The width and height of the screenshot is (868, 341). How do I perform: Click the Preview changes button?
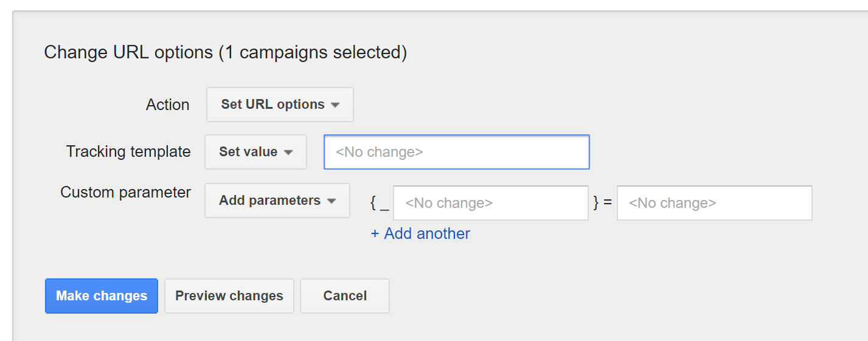click(x=229, y=296)
